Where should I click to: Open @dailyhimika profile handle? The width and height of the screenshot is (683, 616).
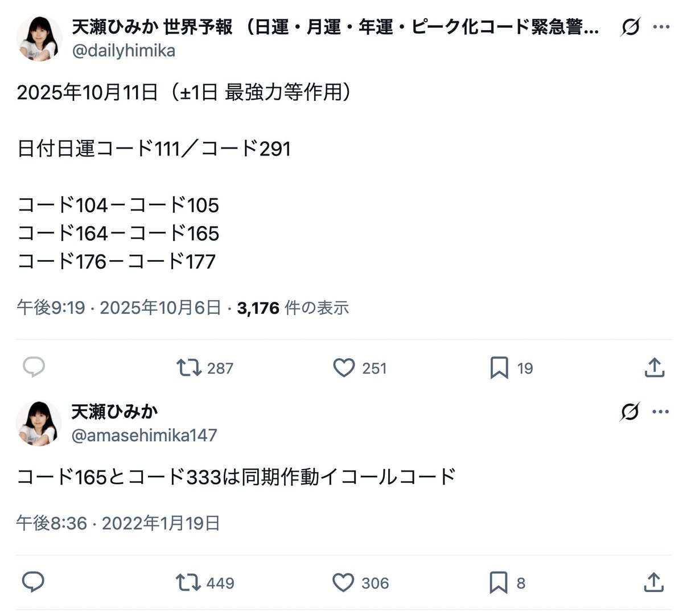click(124, 51)
